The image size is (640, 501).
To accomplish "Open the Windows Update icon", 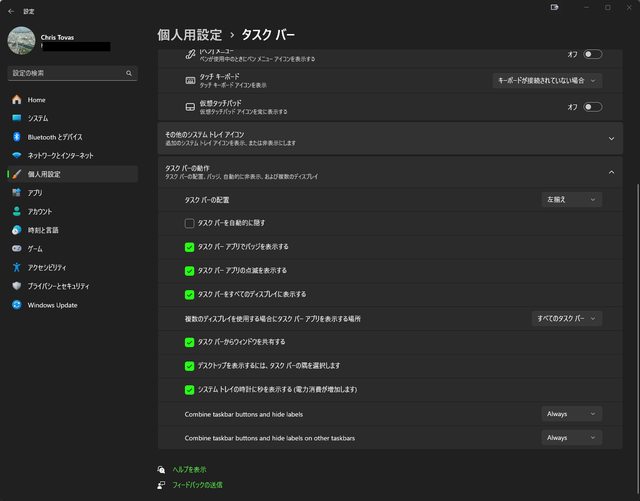I will [x=16, y=305].
